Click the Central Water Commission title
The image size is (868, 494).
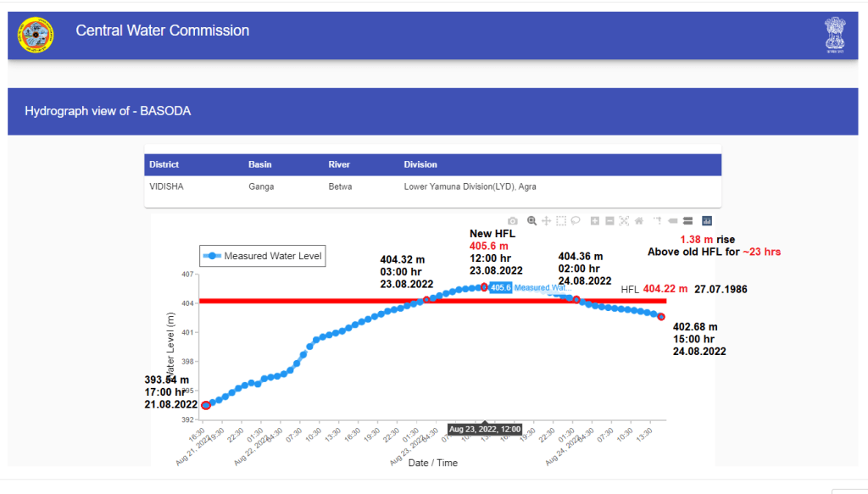tap(163, 31)
